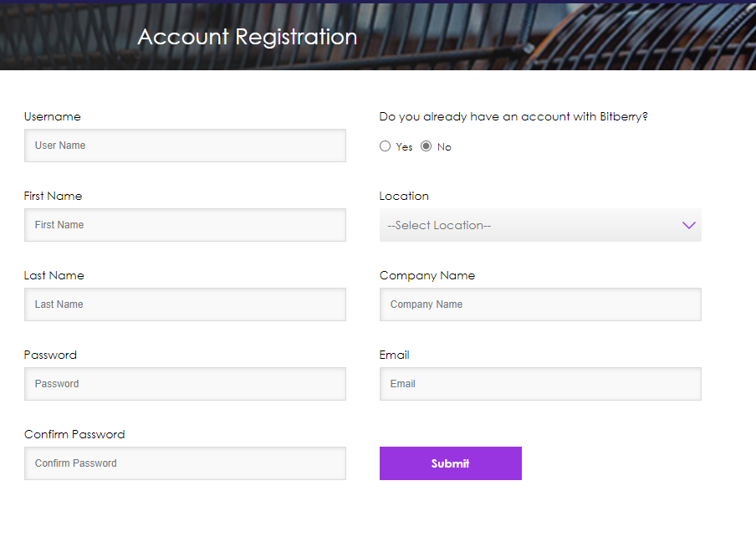756x537 pixels.
Task: Focus the Password input field
Action: pos(185,384)
